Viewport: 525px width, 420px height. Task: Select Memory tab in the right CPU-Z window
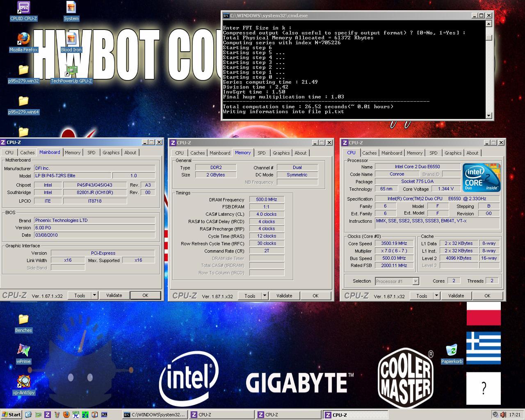pos(415,153)
